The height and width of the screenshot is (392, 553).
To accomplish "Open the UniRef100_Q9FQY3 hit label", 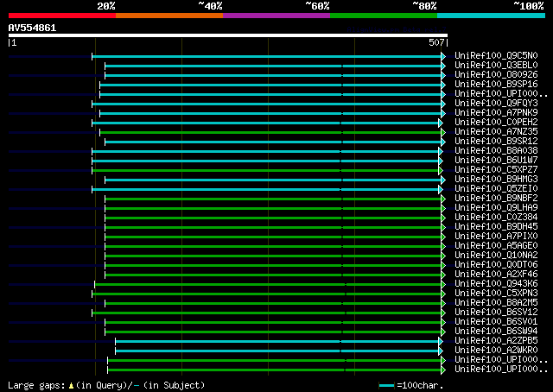I will (x=496, y=104).
